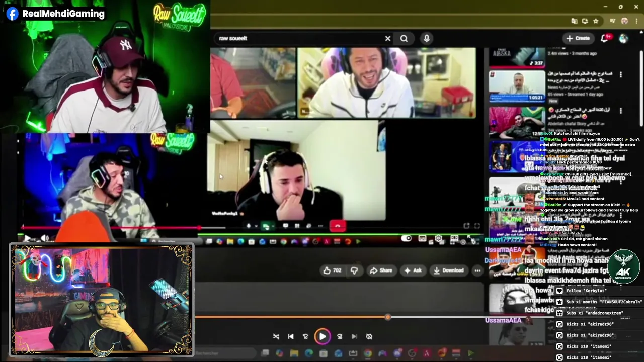Open Microsoft Store from the bottom taskbar
The width and height of the screenshot is (644, 362).
(324, 353)
